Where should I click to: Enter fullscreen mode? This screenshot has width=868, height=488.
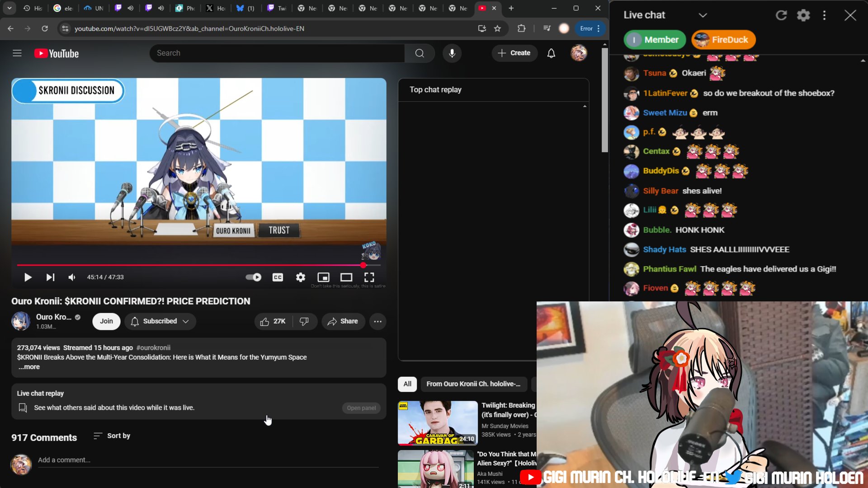pyautogui.click(x=369, y=277)
